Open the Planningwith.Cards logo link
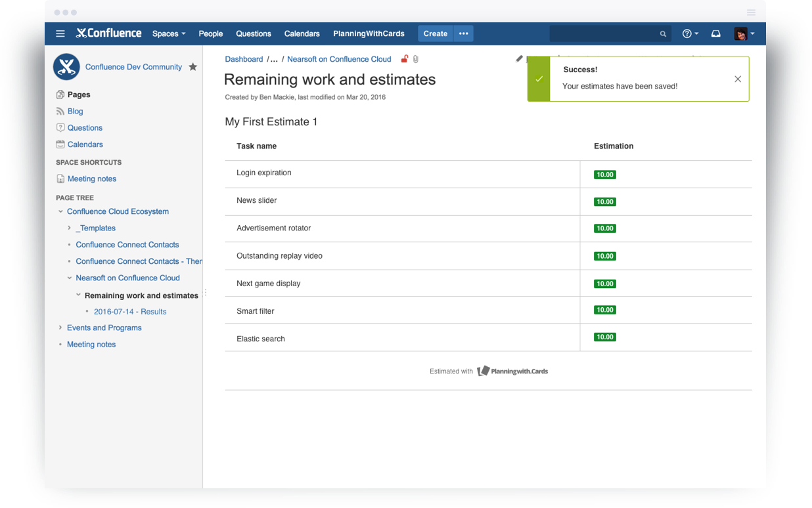 (512, 371)
